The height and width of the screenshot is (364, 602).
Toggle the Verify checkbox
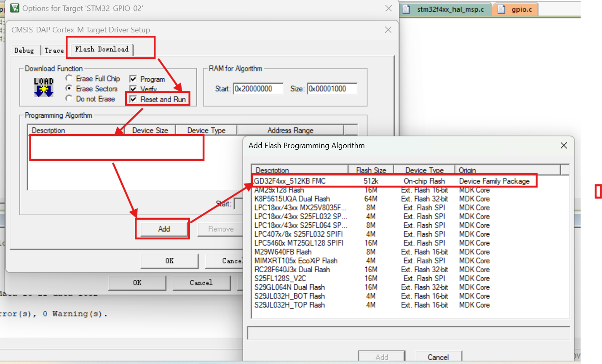tap(133, 89)
